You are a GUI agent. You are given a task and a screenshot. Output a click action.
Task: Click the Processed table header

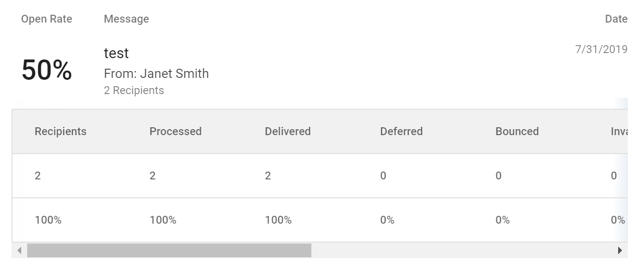pos(175,131)
